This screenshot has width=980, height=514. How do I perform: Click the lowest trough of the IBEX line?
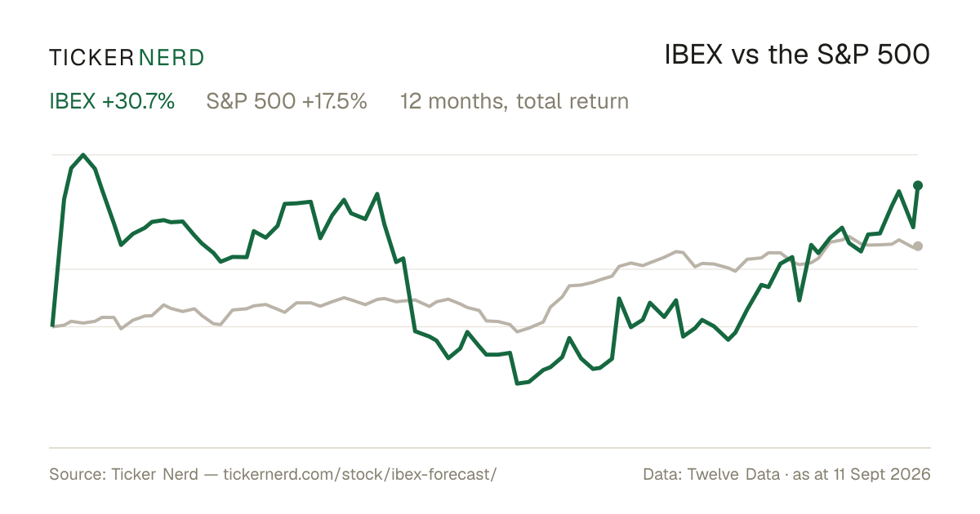[518, 383]
